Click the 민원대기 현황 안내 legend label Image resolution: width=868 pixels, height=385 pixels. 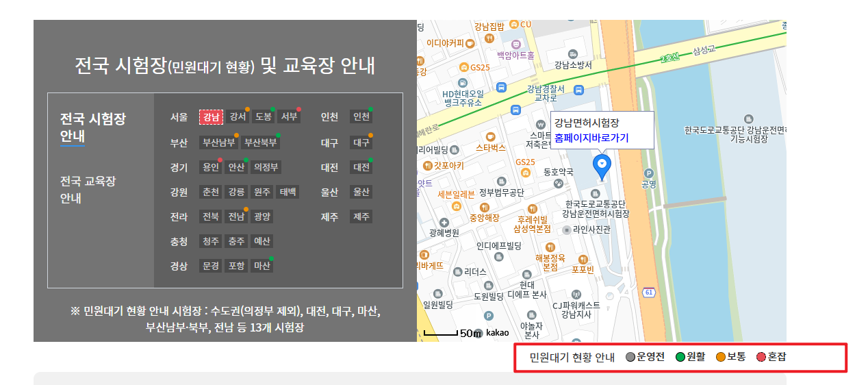click(x=572, y=357)
